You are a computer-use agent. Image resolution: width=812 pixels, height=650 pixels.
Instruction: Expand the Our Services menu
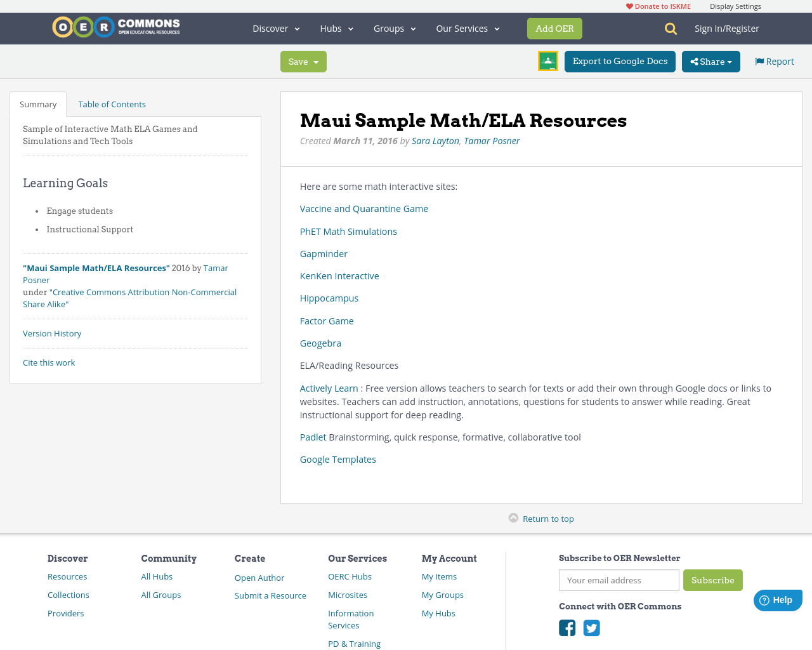[x=468, y=29]
